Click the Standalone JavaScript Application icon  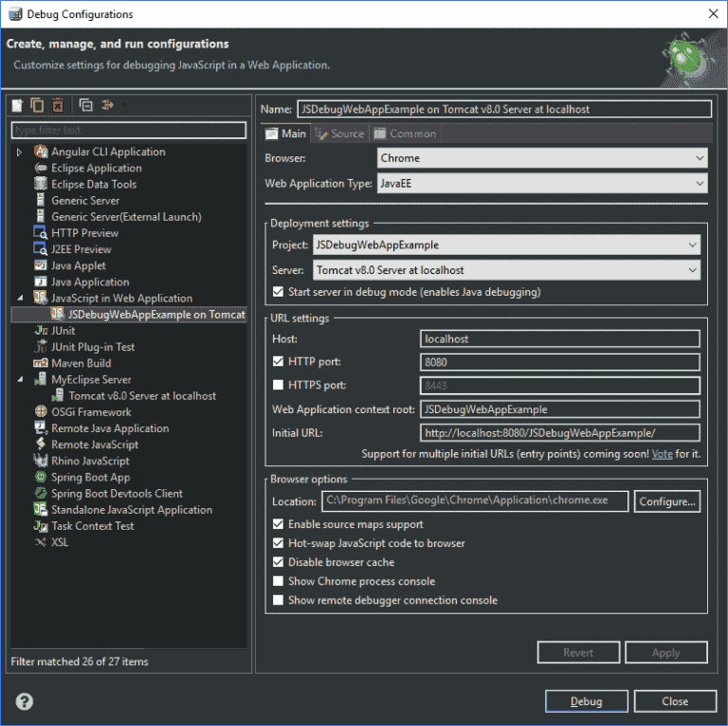(x=41, y=509)
